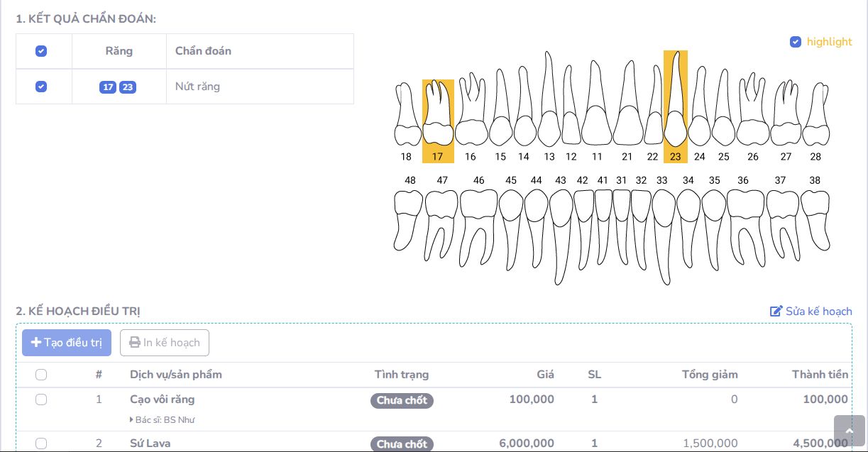Image resolution: width=868 pixels, height=452 pixels.
Task: Select tooth 47 in the lower jaw
Action: (x=441, y=216)
